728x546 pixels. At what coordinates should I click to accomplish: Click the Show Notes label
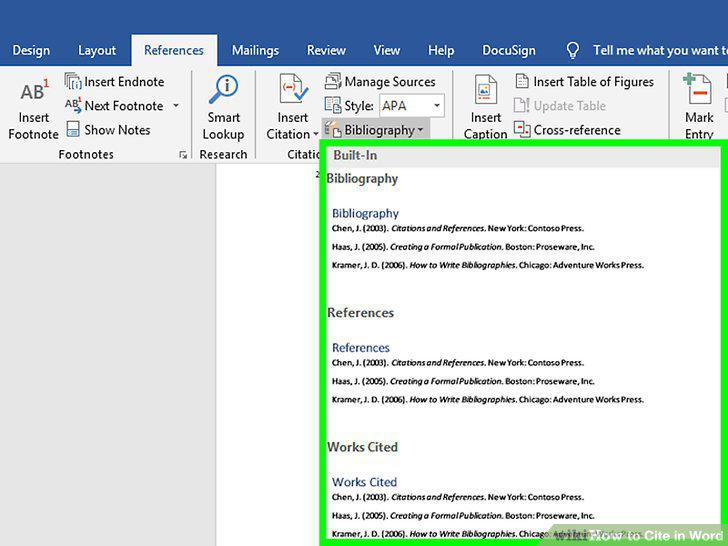[x=117, y=130]
